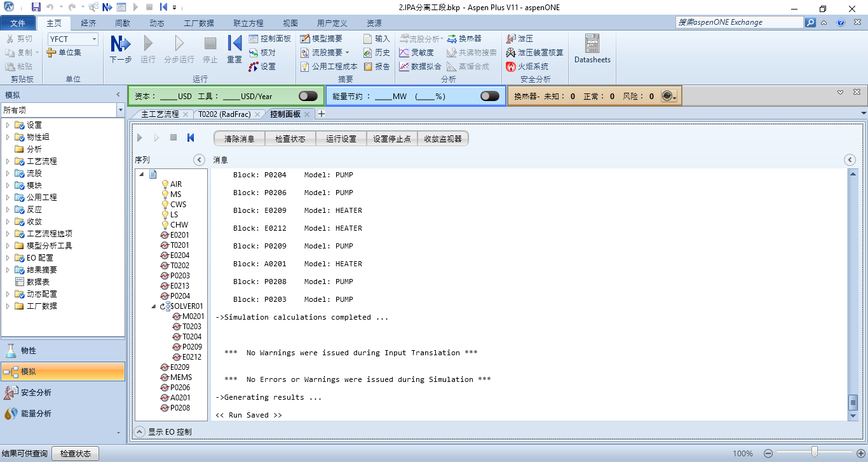Toggle the economics (资本) activation switch
The image size is (868, 462).
coord(308,96)
